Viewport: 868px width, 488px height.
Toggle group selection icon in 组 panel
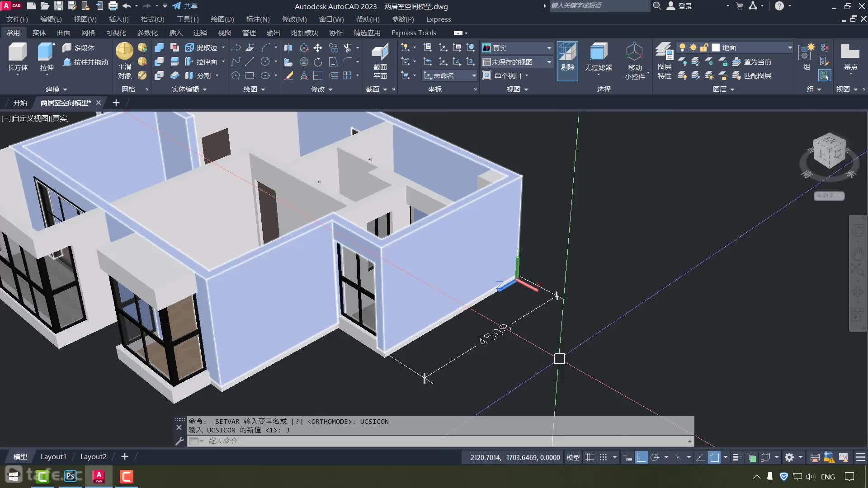(x=825, y=75)
